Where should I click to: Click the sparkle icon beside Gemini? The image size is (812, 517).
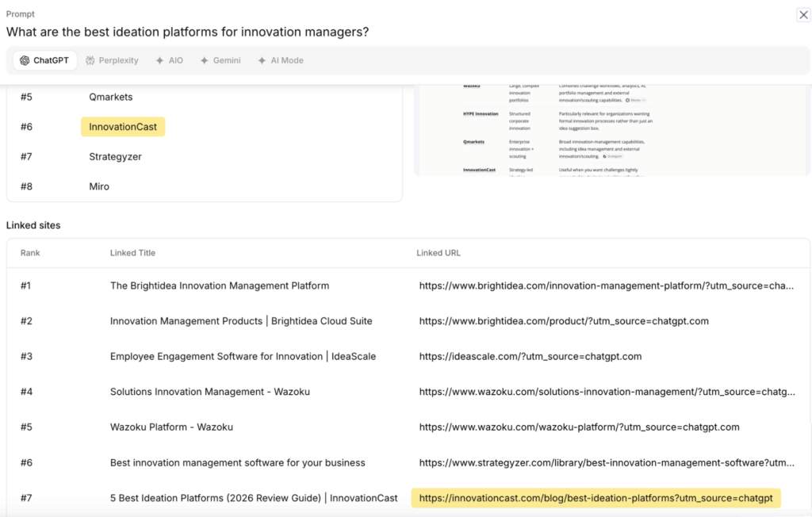point(204,60)
